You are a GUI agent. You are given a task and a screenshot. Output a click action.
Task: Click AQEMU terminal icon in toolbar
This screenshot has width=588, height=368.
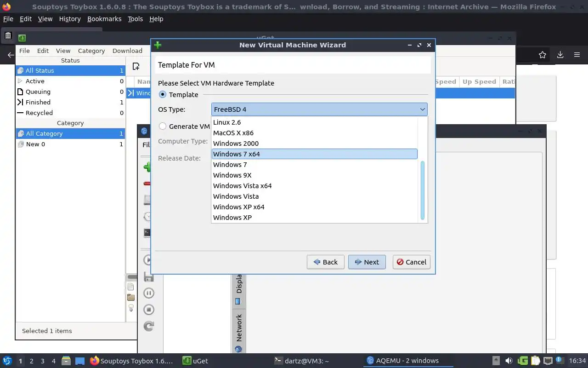click(147, 233)
